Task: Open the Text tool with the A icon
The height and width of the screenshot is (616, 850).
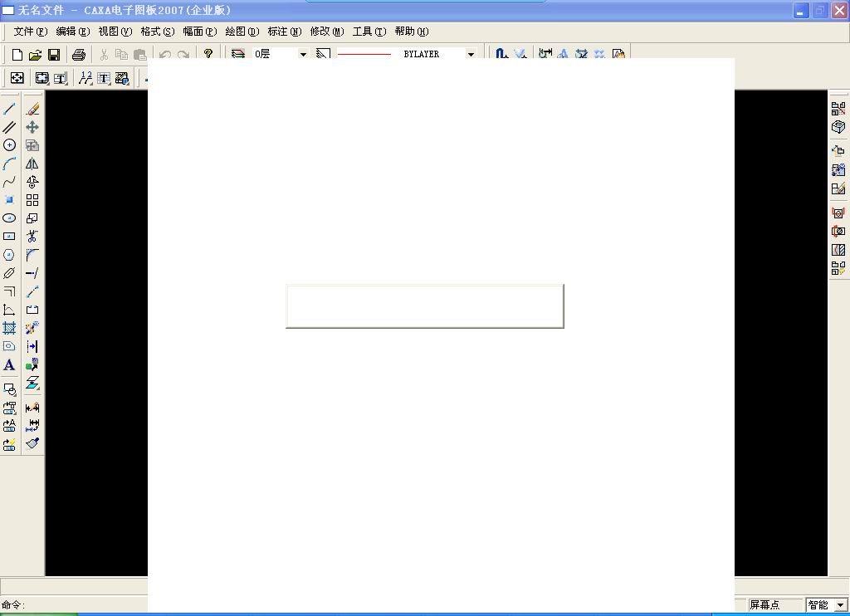Action: pos(10,364)
